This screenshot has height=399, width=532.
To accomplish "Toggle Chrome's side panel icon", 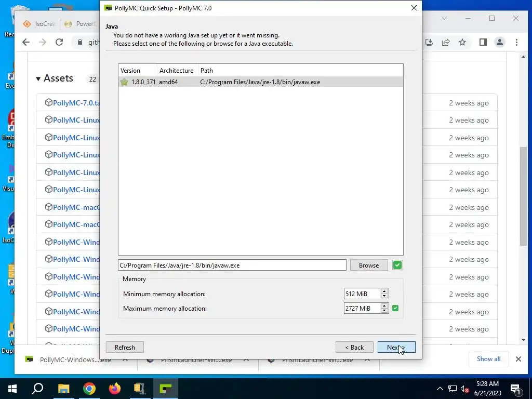I will click(483, 42).
